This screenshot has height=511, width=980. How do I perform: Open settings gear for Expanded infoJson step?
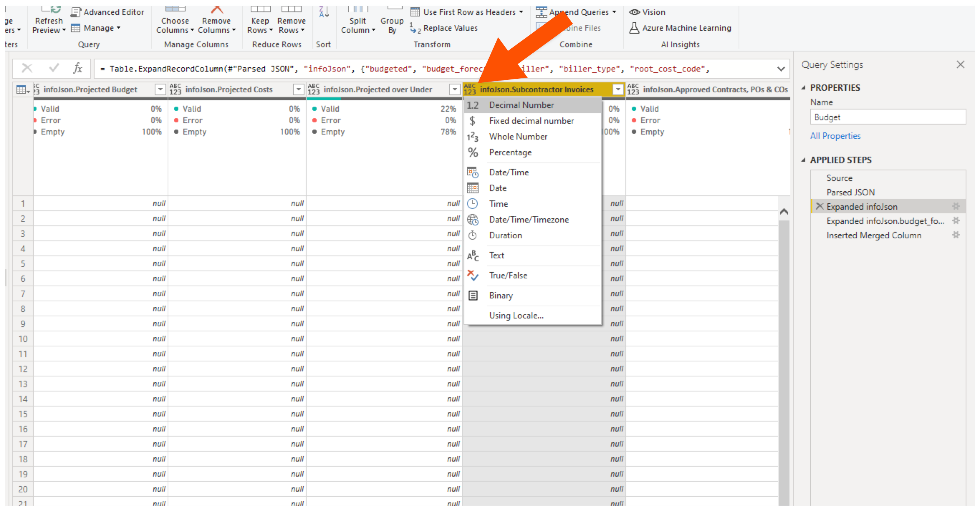tap(956, 206)
